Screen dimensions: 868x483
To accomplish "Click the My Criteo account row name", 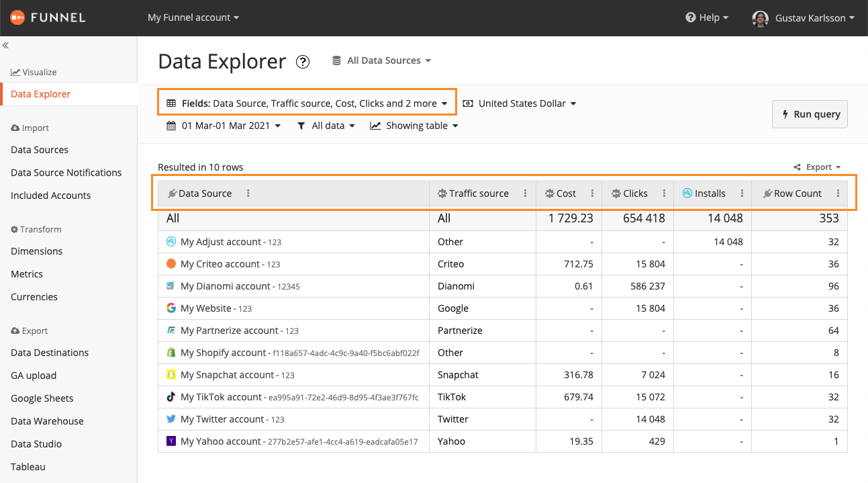I will 220,264.
